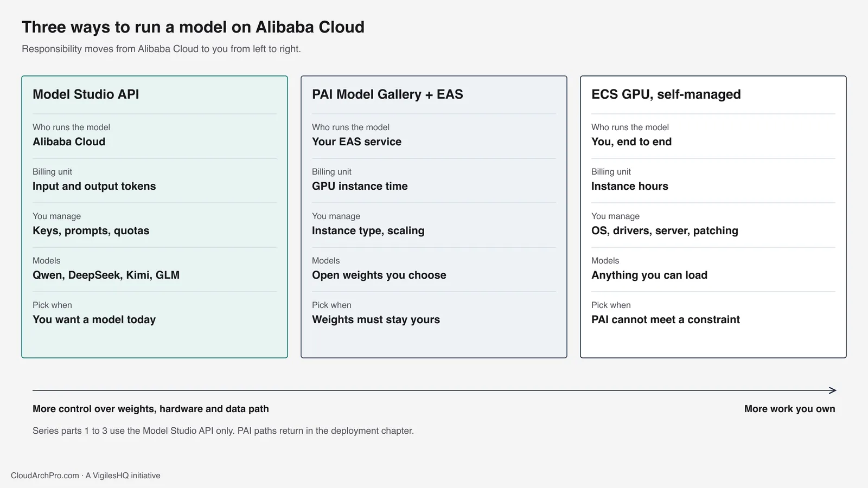Click the CloudArchPro.com footer credit
Image resolution: width=868 pixels, height=488 pixels.
coord(86,476)
